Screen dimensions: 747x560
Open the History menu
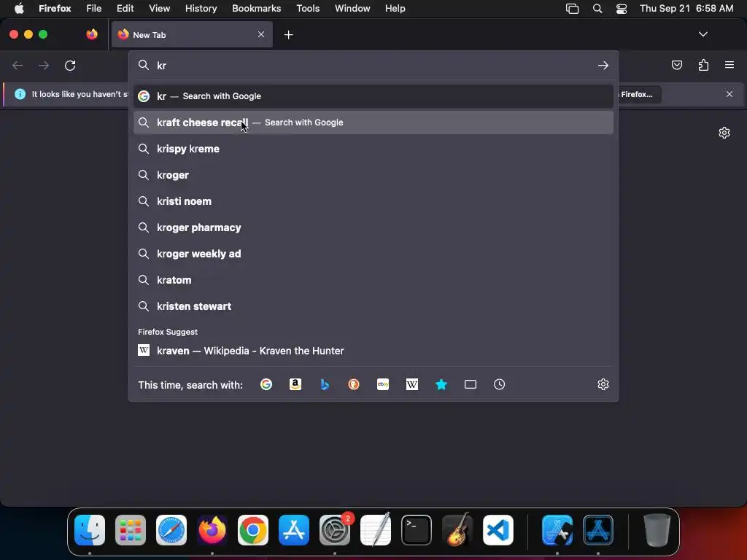(201, 8)
